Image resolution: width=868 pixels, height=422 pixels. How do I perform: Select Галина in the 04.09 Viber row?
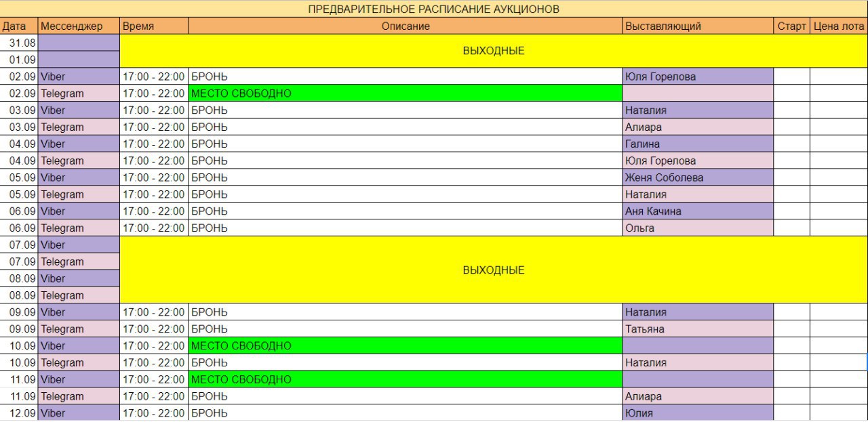(x=698, y=144)
